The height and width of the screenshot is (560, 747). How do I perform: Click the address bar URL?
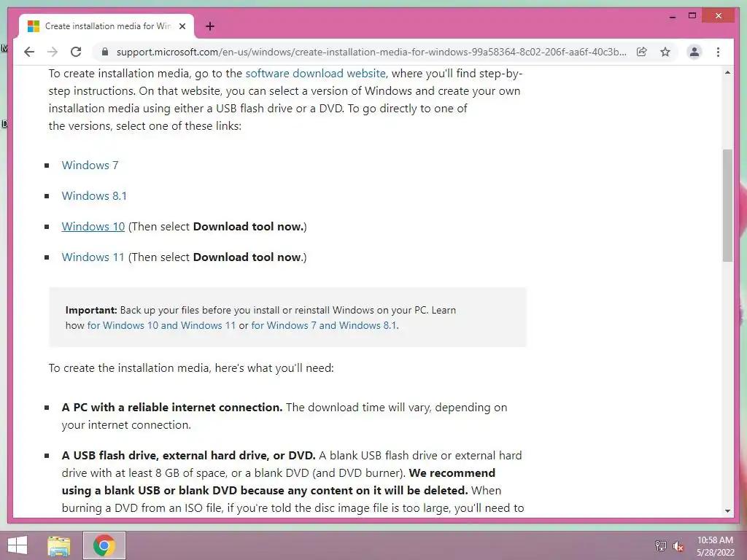(371, 52)
